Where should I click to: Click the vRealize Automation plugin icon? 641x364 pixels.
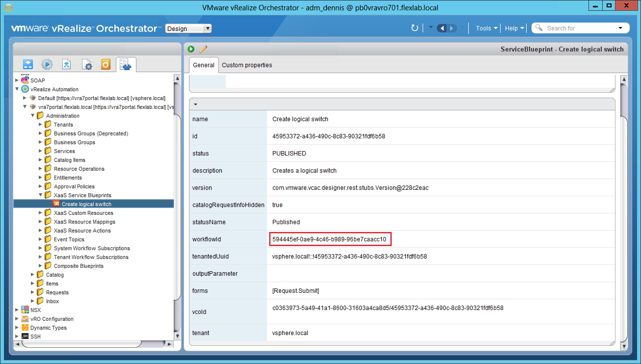pyautogui.click(x=25, y=89)
